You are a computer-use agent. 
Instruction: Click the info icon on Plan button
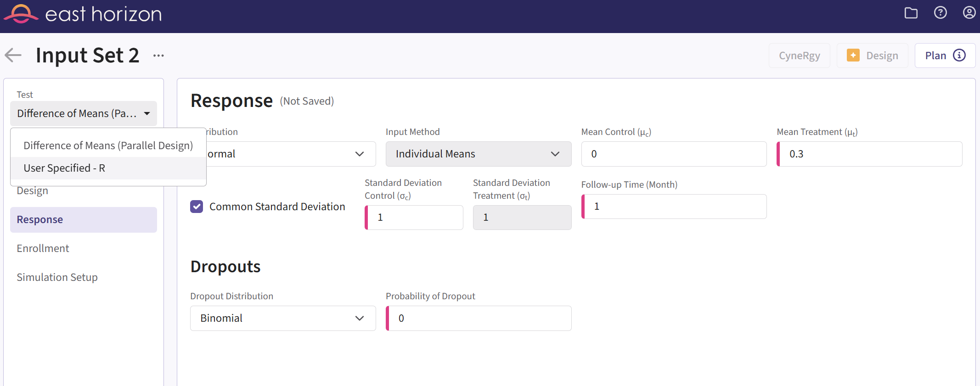[x=959, y=56]
